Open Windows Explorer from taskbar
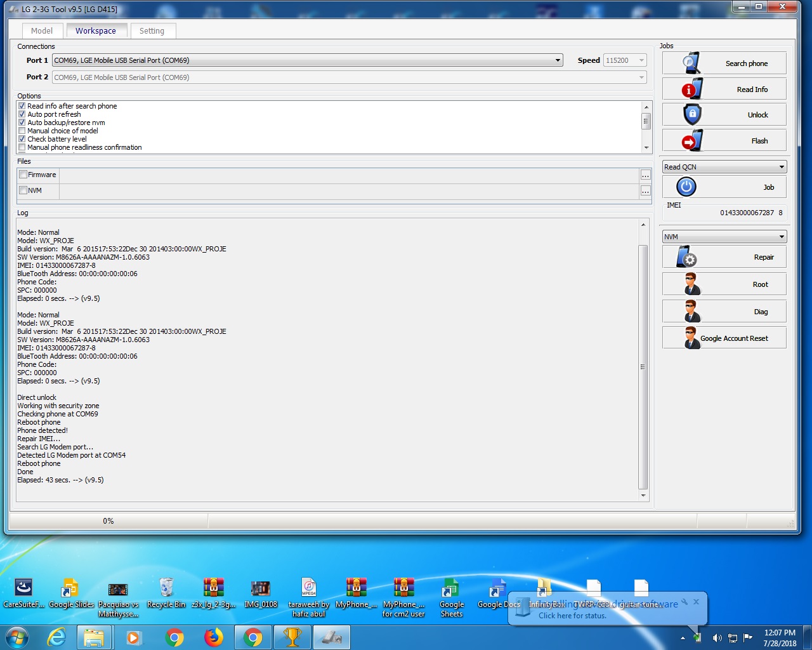 coord(95,637)
